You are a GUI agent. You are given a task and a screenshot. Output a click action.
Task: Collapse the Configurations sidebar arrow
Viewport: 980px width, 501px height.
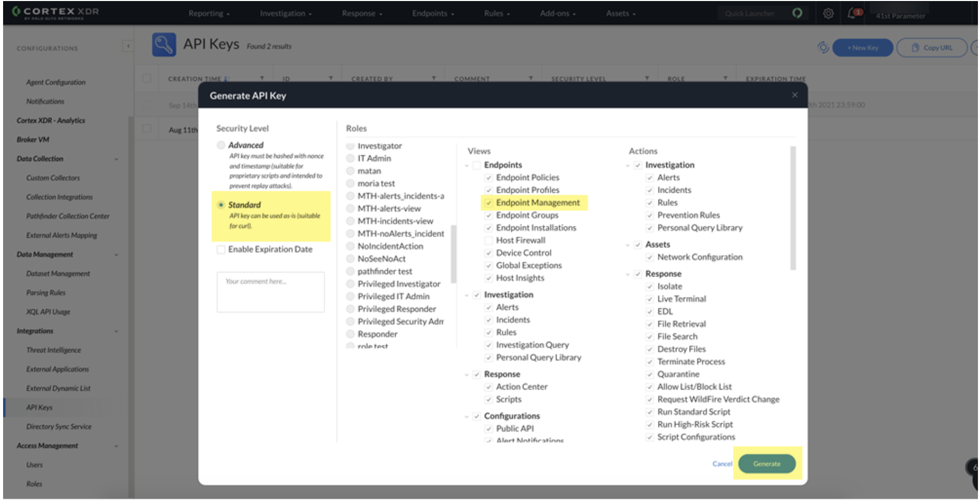coord(128,46)
